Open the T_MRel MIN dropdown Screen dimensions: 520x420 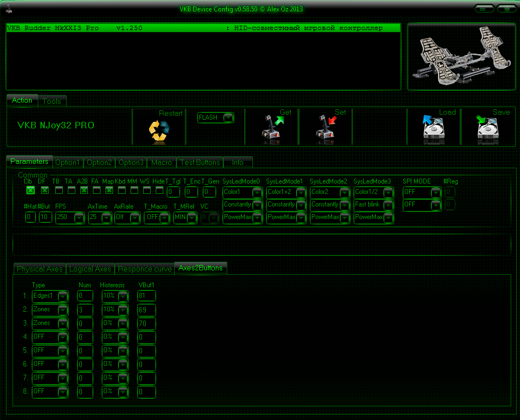point(185,217)
